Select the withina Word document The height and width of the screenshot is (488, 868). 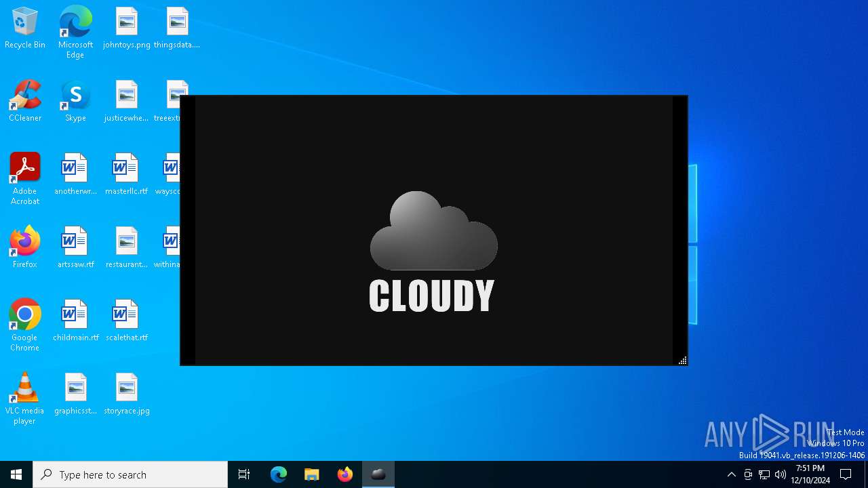167,248
